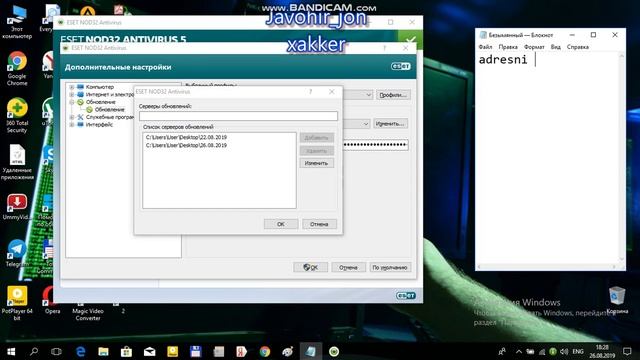This screenshot has height=360, width=640.
Task: Launch Microsoft Edge from taskbar
Action: (x=80, y=351)
